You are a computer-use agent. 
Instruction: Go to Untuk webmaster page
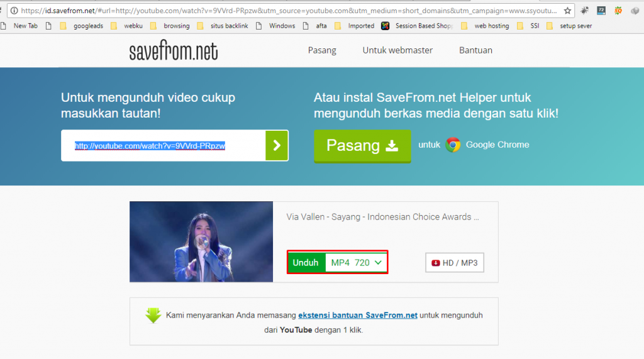[x=397, y=50]
